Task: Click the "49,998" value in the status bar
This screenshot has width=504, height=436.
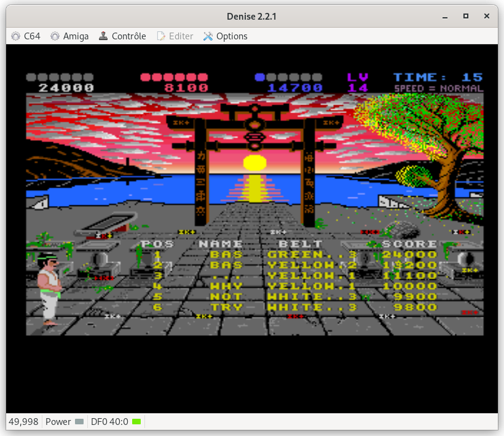Action: point(23,421)
